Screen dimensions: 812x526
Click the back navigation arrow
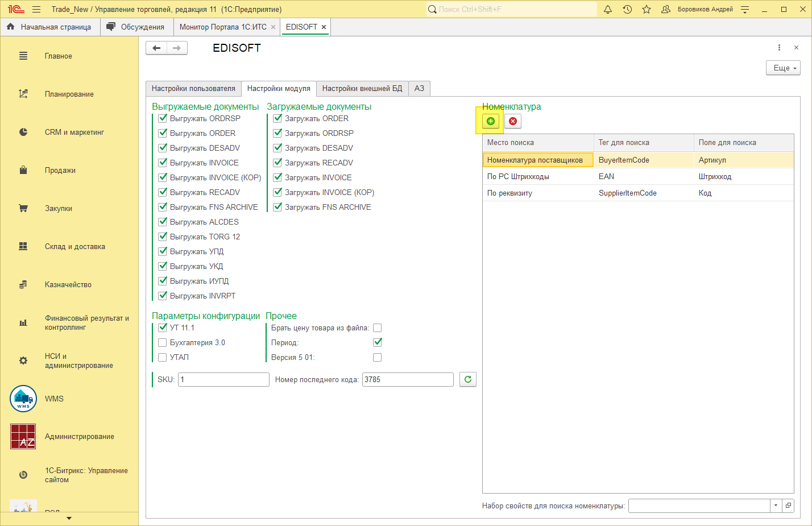pos(156,48)
